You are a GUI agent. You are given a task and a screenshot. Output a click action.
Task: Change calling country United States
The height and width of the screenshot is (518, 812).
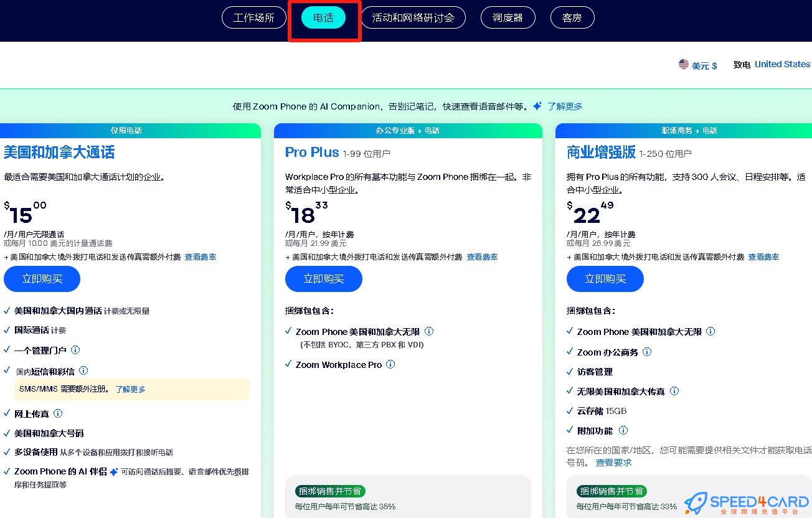[782, 64]
